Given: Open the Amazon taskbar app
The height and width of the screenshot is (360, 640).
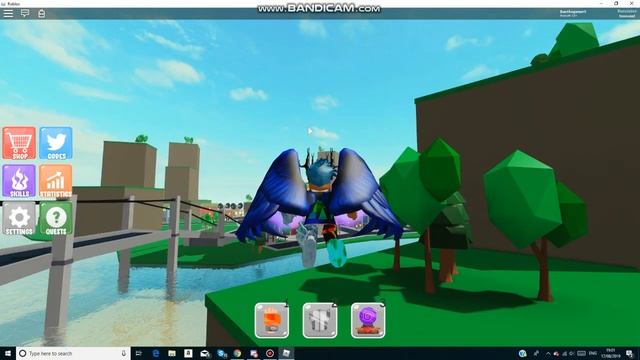Looking at the screenshot, I should click(188, 353).
